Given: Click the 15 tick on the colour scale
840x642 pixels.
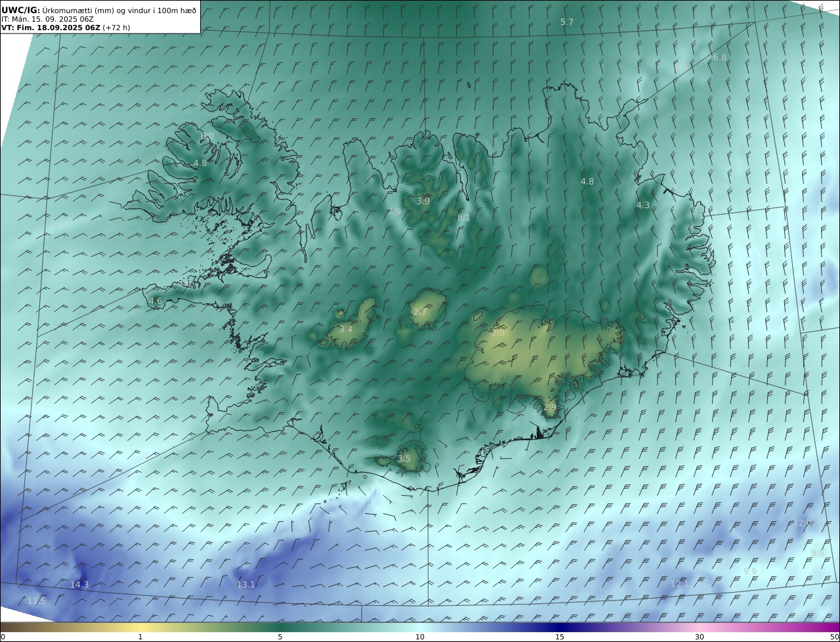Looking at the screenshot, I should tap(560, 637).
